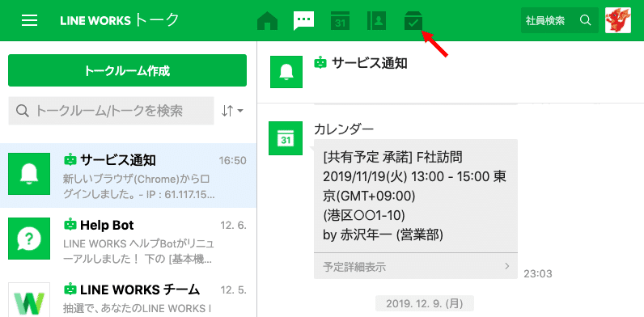Image resolution: width=644 pixels, height=317 pixels.
Task: Select Help Bot chat in list
Action: pyautogui.click(x=128, y=240)
